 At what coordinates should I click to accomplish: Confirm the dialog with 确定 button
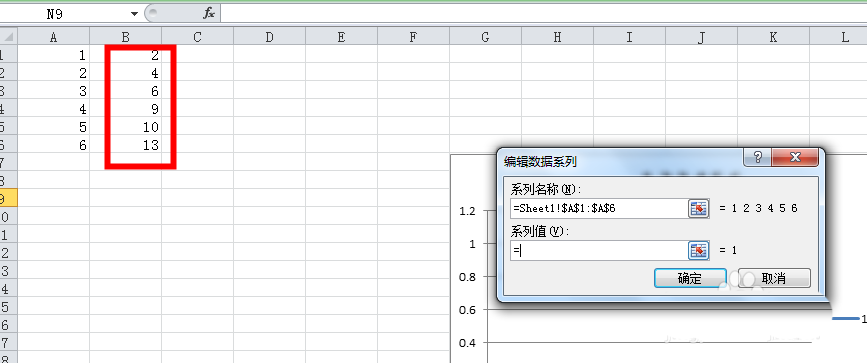point(690,278)
